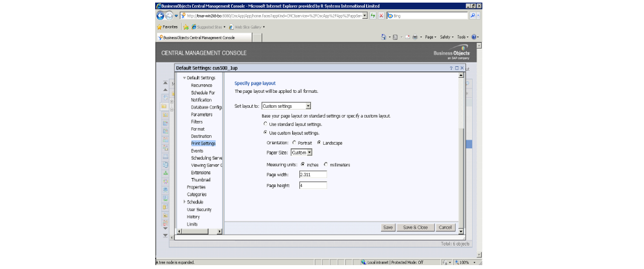
Task: Click the refresh page icon
Action: (x=373, y=15)
